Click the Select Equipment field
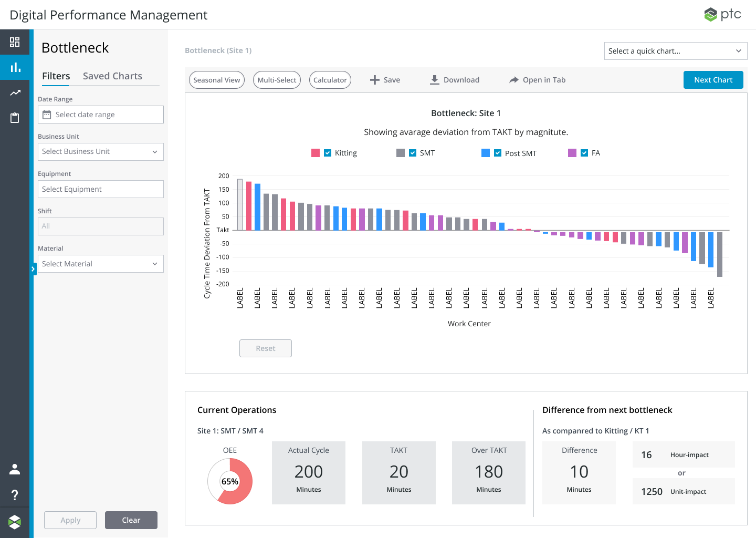The width and height of the screenshot is (756, 538). (x=101, y=189)
